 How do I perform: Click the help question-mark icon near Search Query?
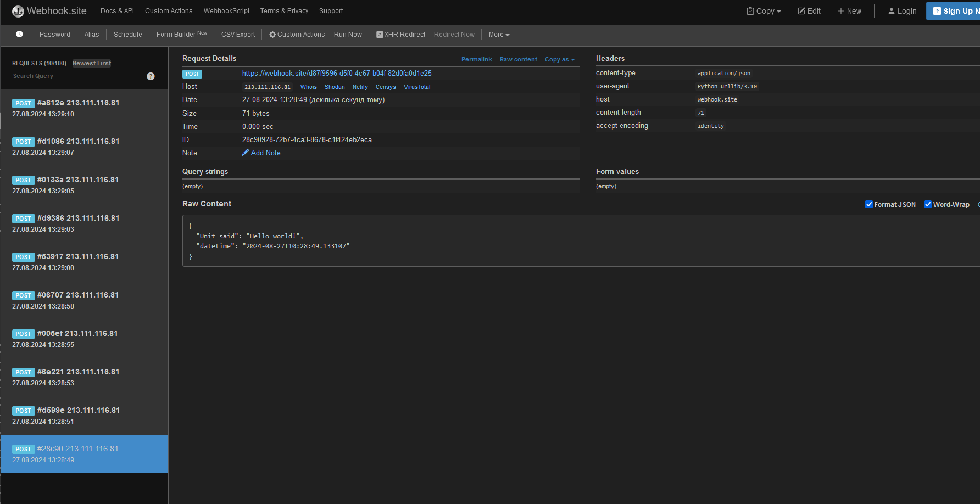[151, 76]
